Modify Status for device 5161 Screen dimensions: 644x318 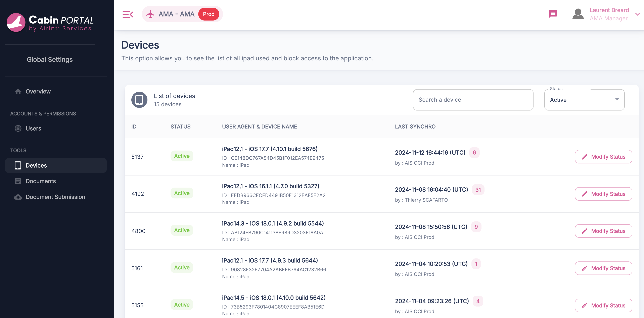pyautogui.click(x=603, y=268)
